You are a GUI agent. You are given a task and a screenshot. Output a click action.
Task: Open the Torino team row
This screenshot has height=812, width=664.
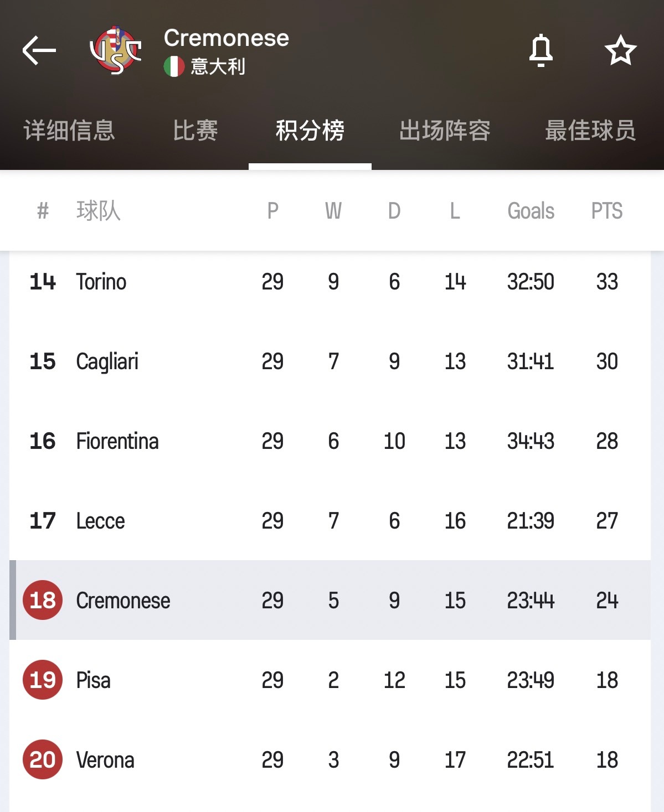click(x=101, y=282)
